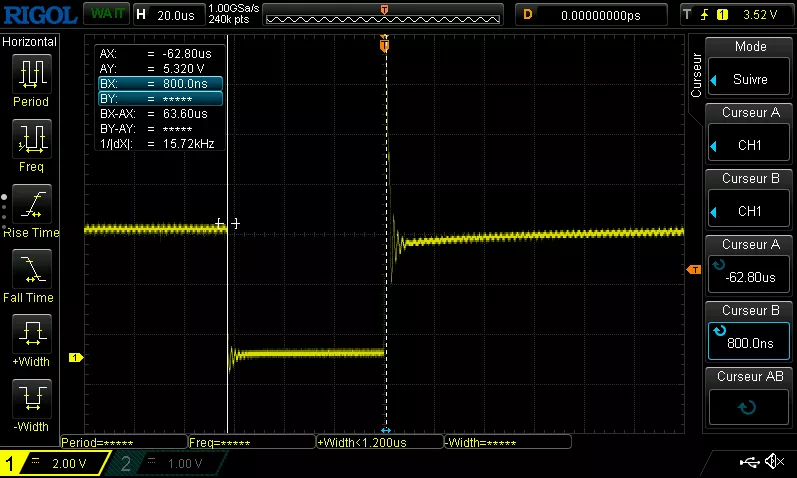Screen dimensions: 797x478
Task: Select the -Width measurement icon
Action: (x=30, y=399)
